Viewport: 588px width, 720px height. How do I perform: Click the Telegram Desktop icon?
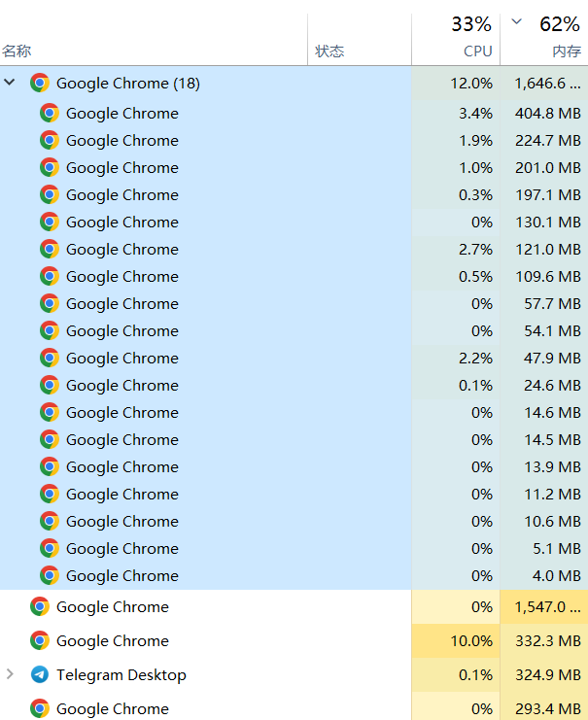[x=40, y=674]
